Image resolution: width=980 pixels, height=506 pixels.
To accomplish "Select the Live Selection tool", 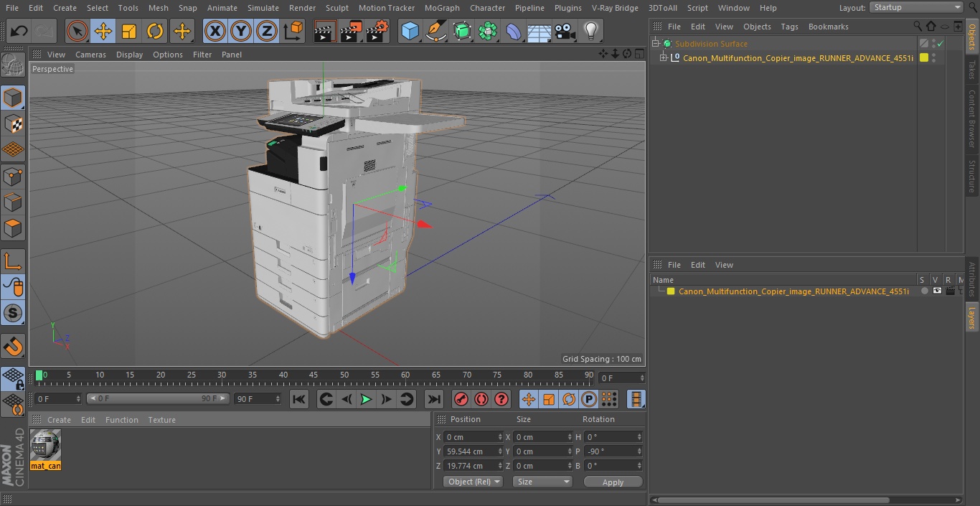I will pos(77,31).
